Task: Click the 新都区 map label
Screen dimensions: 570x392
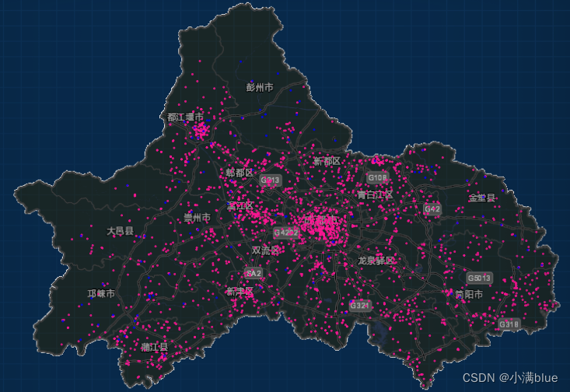Action: (x=327, y=161)
